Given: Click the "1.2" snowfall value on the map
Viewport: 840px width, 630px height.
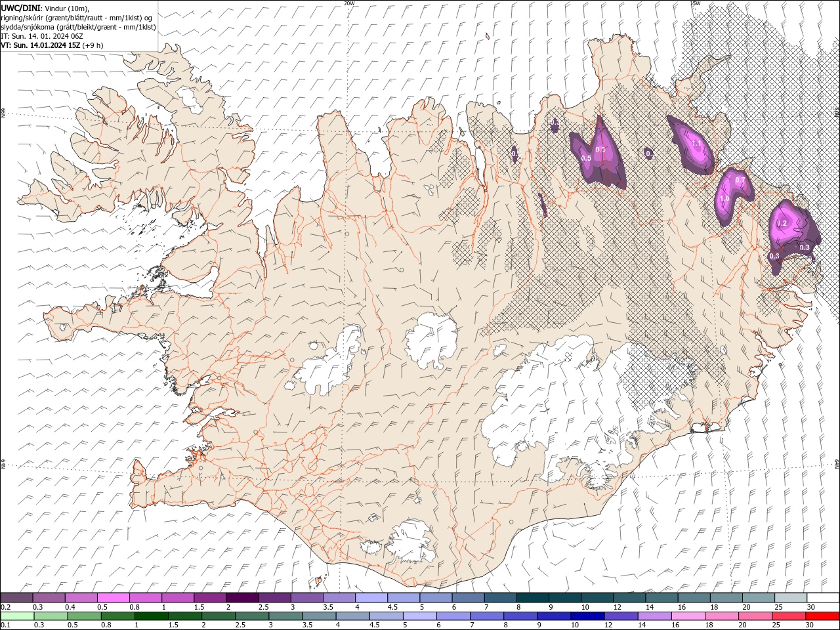Looking at the screenshot, I should pos(782,224).
